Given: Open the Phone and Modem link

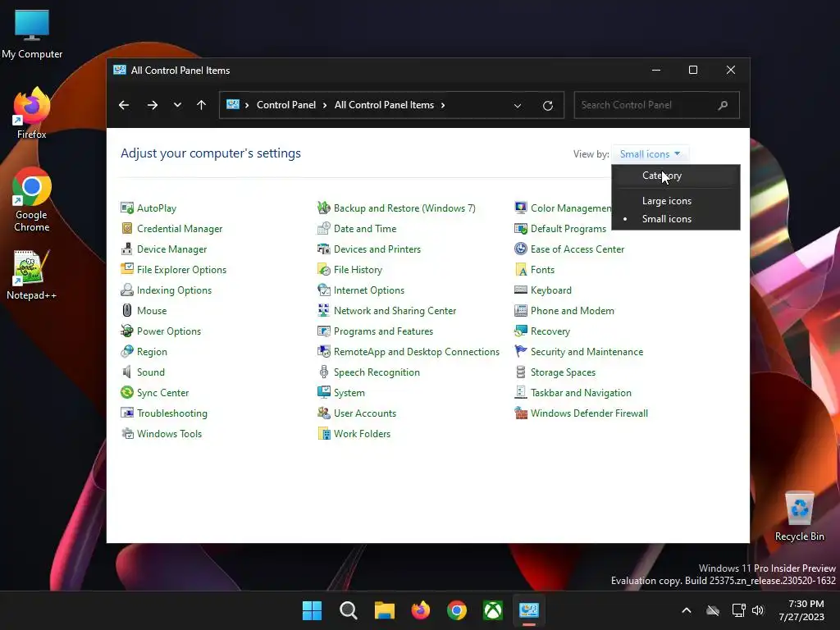Looking at the screenshot, I should tap(572, 311).
